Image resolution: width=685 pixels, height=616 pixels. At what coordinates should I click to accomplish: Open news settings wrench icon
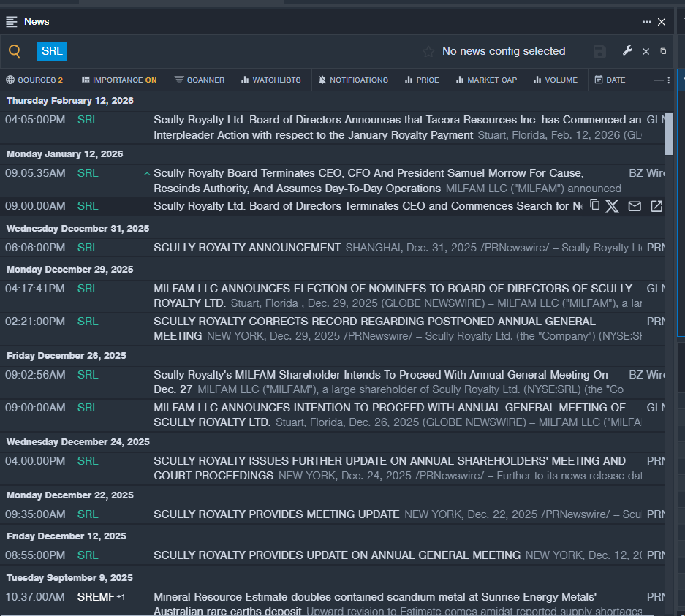[x=627, y=50]
